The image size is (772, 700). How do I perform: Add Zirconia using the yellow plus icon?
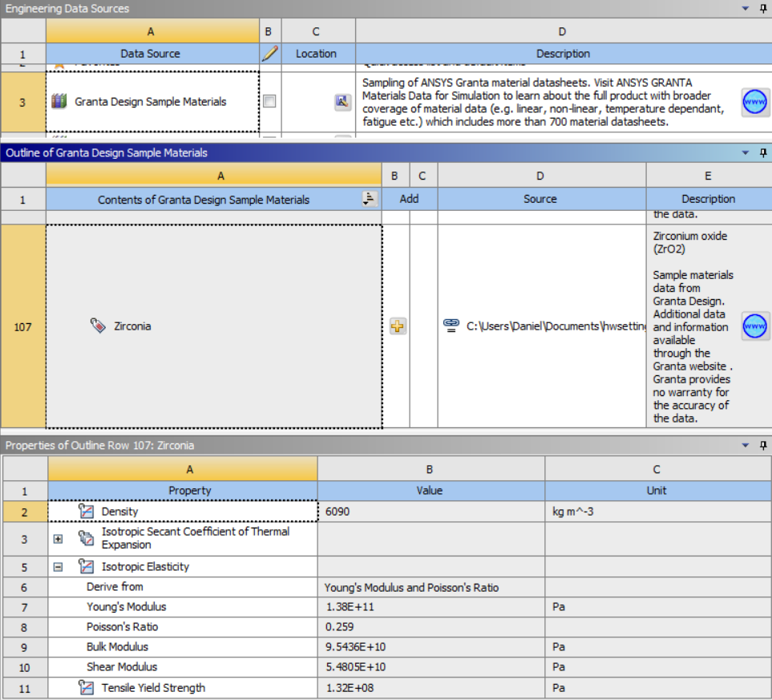[398, 326]
